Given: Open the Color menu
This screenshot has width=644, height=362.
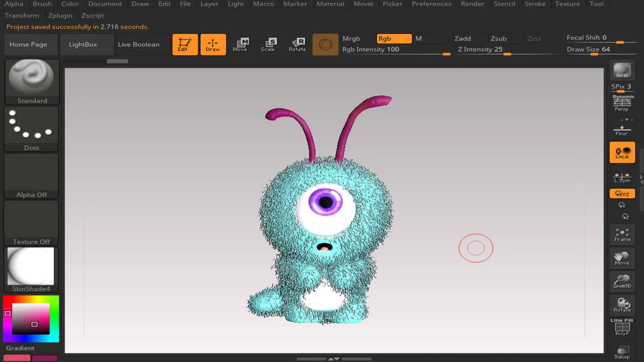Looking at the screenshot, I should pyautogui.click(x=70, y=4).
